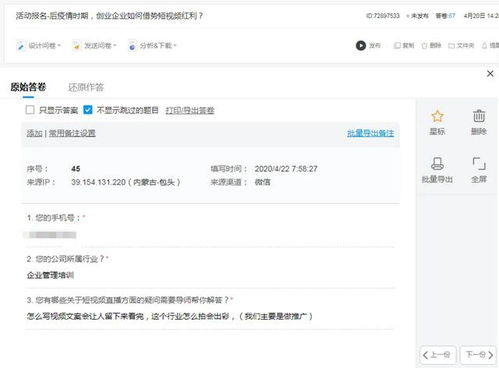Viewport: 499px width, 368px height.
Task: Click the blurred phone number answer
Action: click(50, 235)
